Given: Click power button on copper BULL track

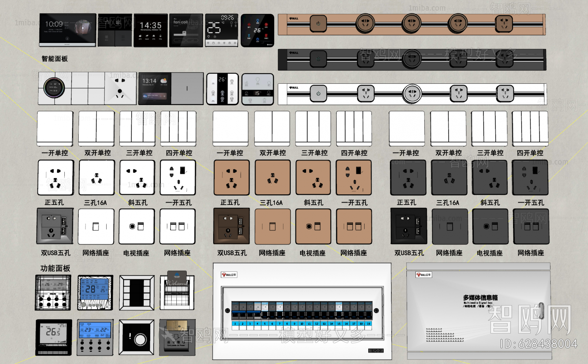Looking at the screenshot, I should pyautogui.click(x=318, y=24).
